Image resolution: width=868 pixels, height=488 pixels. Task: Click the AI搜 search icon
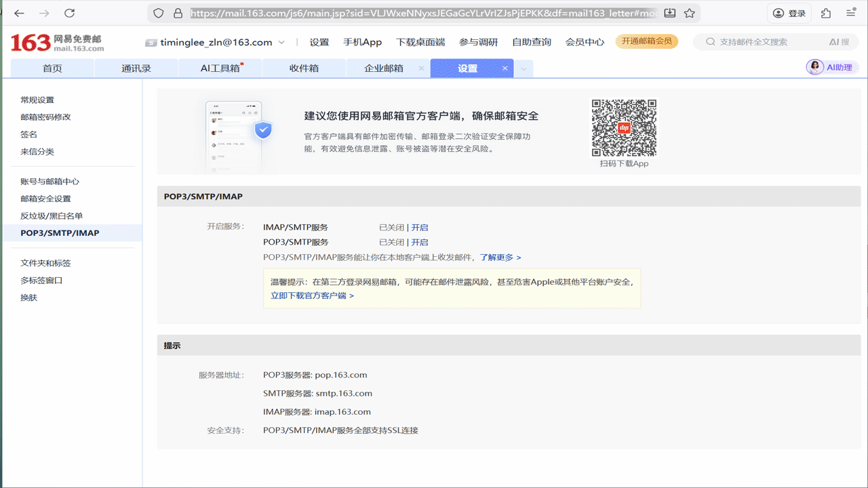(839, 42)
